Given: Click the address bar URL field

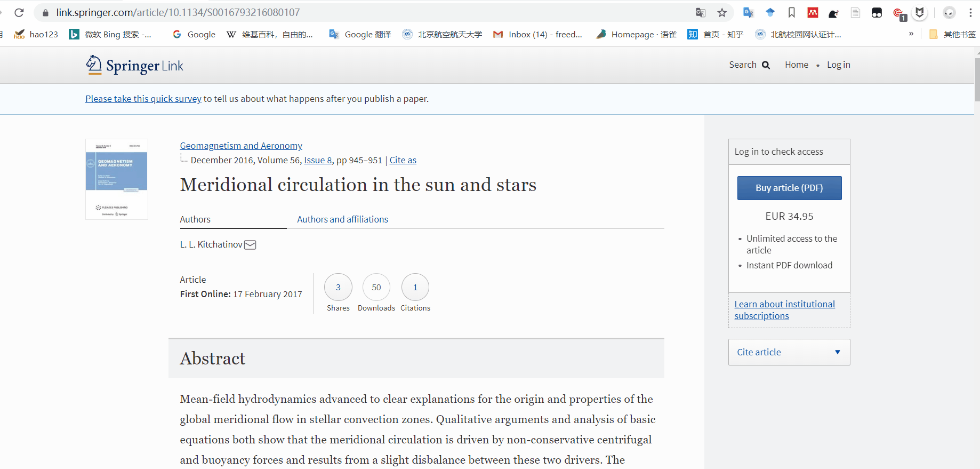Looking at the screenshot, I should pos(368,12).
